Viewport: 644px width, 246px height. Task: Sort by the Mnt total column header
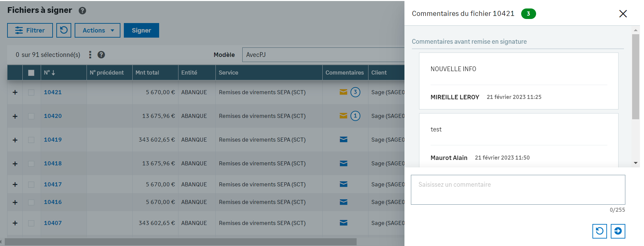click(147, 73)
